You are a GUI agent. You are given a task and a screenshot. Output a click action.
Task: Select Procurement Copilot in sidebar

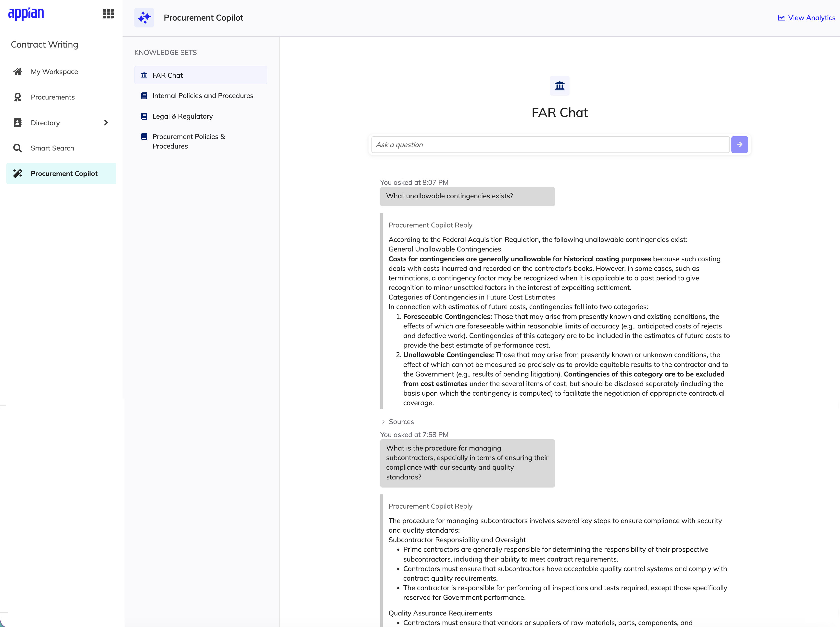click(x=61, y=174)
